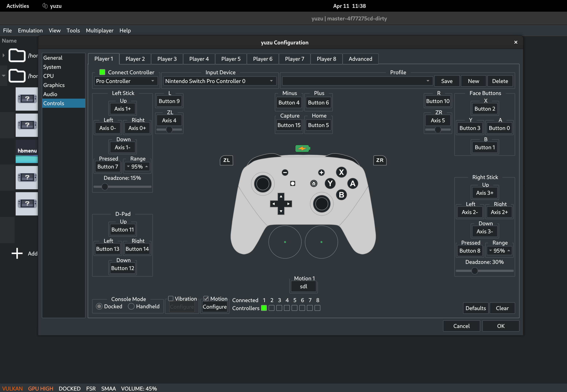Click the right analog stick on controller image
This screenshot has height=392, width=567.
[x=322, y=204]
